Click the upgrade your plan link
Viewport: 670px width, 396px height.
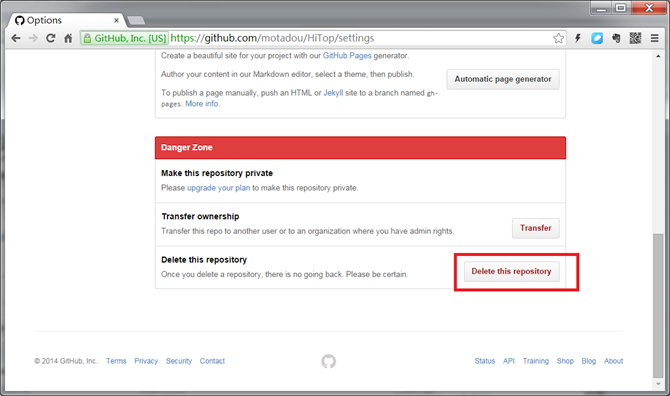[x=218, y=188]
